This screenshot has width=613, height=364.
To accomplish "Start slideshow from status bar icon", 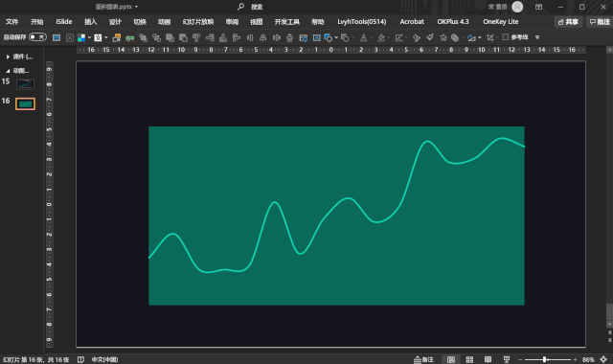I will point(507,359).
